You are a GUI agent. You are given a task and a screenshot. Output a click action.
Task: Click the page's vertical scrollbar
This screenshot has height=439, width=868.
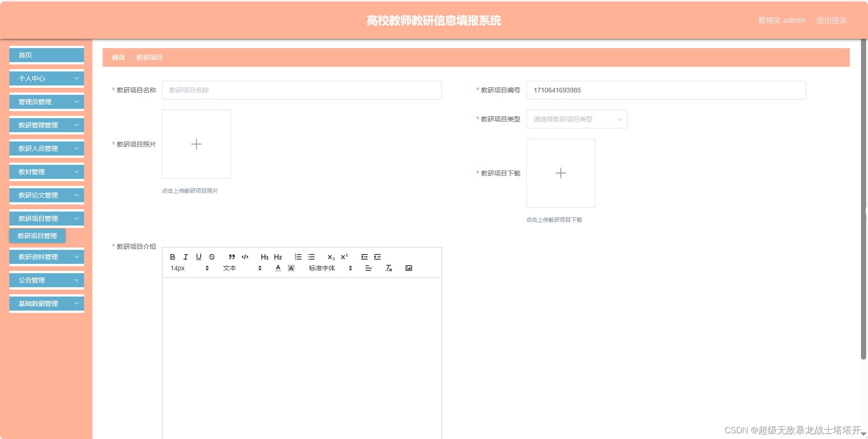click(863, 198)
